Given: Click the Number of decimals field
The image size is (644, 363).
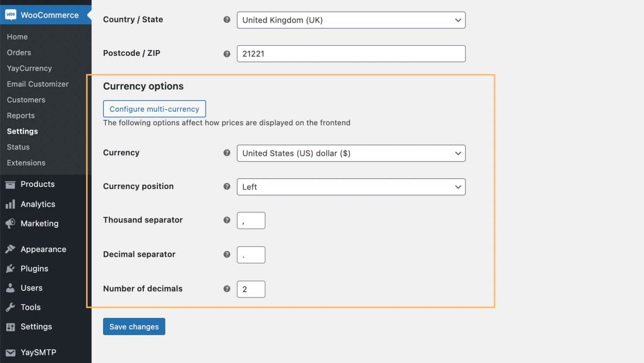Looking at the screenshot, I should click(251, 289).
